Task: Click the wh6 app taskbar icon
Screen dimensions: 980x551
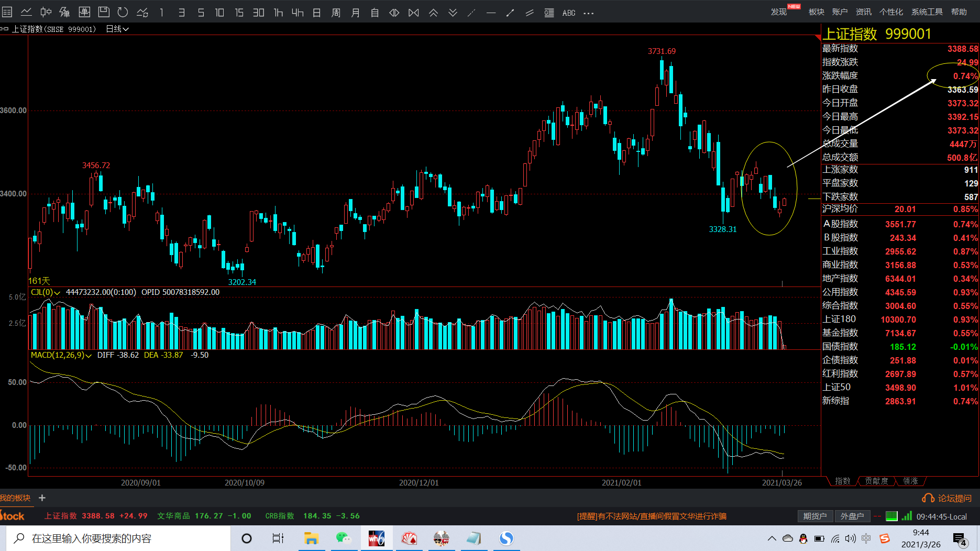Action: point(376,538)
